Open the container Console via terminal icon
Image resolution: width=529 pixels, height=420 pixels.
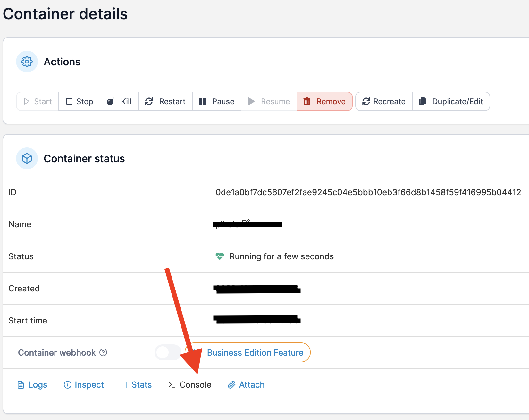(171, 384)
